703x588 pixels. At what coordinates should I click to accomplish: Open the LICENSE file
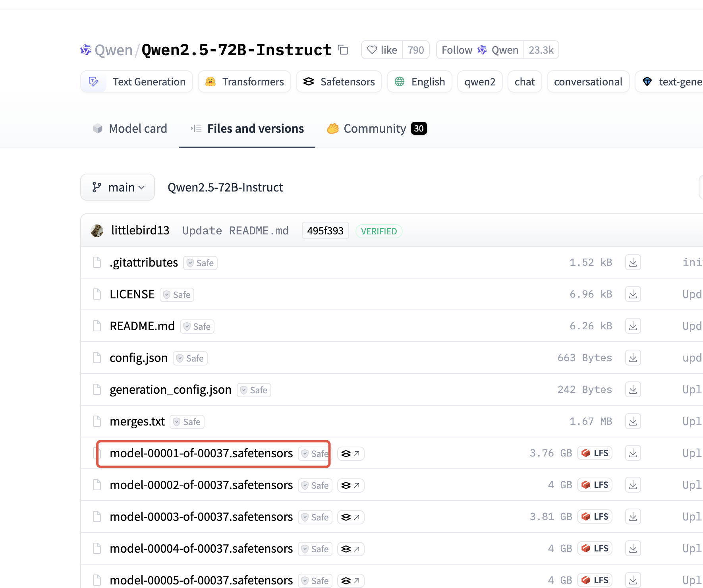(132, 294)
